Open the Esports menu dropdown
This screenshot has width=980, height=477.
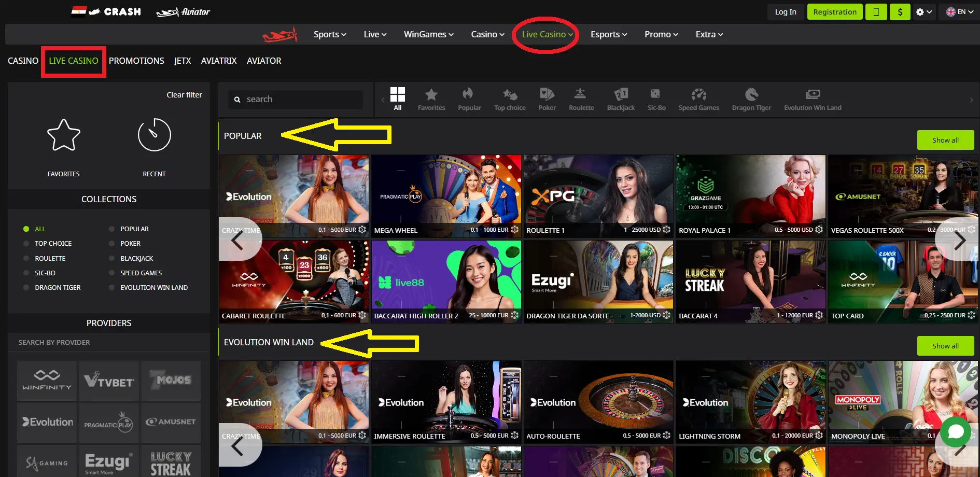(608, 34)
